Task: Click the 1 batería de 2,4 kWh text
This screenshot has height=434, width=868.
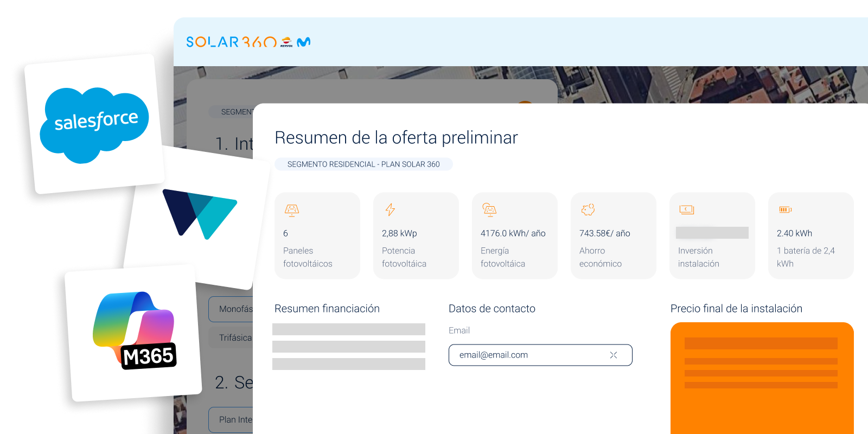Action: click(806, 257)
